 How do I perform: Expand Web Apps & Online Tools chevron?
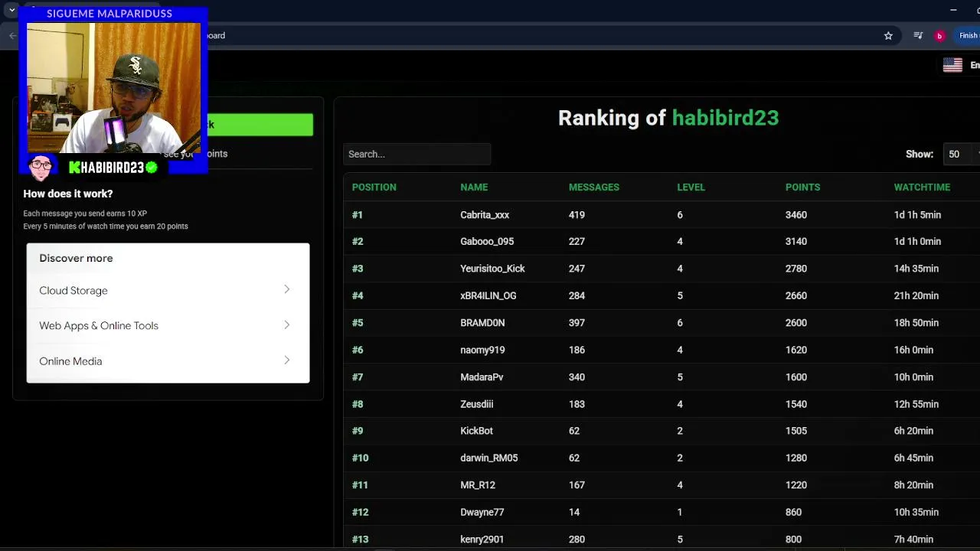[286, 324]
